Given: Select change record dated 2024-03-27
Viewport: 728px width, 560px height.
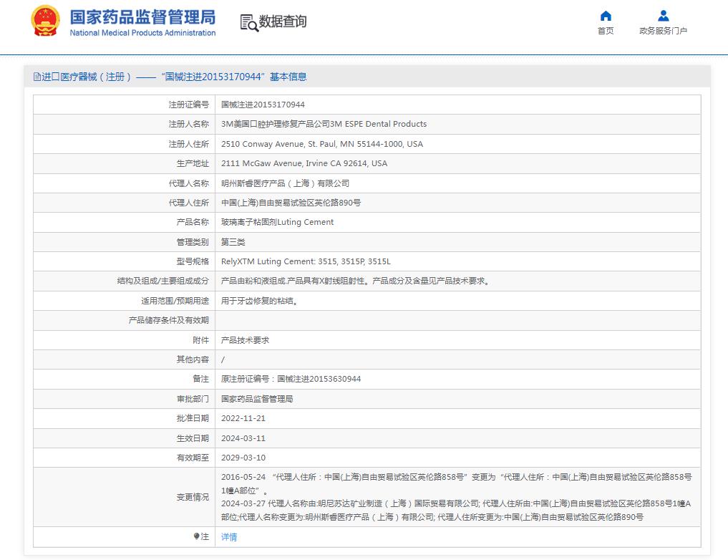Looking at the screenshot, I should coord(456,511).
